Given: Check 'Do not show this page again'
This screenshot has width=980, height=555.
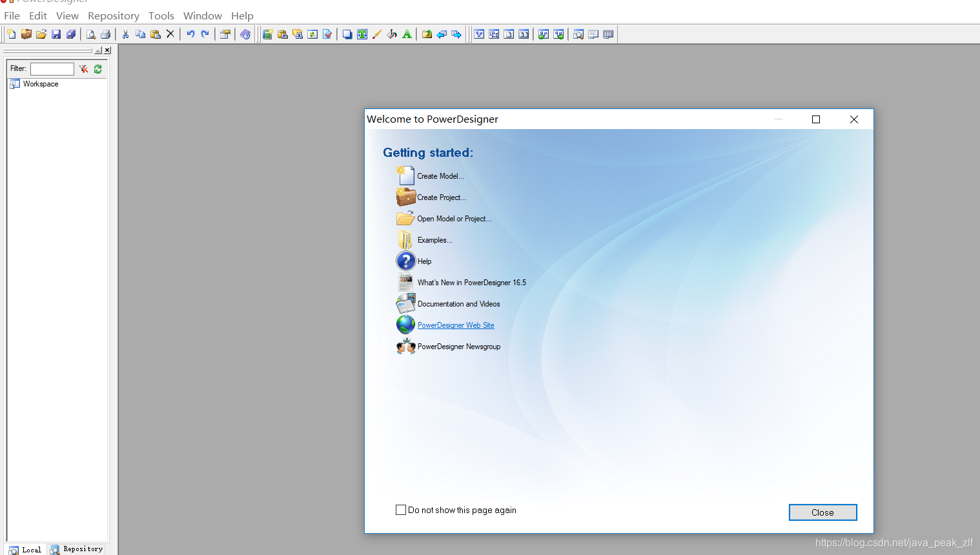Looking at the screenshot, I should coord(401,510).
